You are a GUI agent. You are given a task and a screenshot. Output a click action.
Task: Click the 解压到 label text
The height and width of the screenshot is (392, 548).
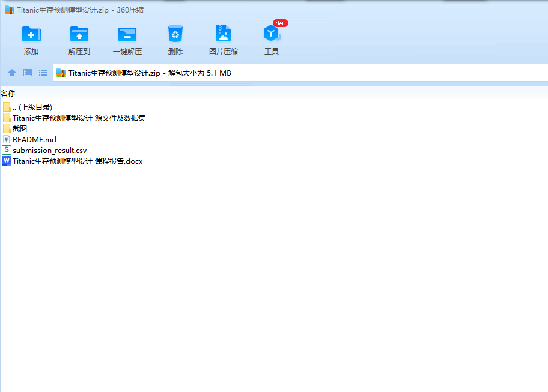(79, 51)
